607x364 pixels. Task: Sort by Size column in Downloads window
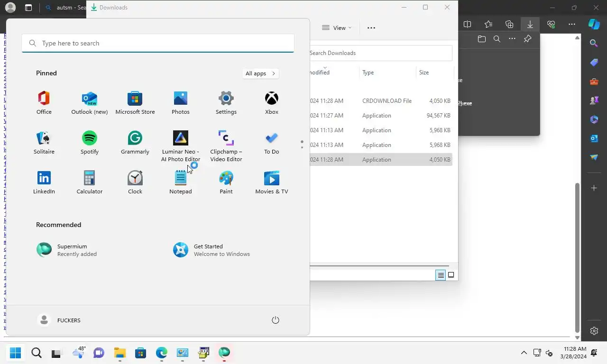(435, 73)
